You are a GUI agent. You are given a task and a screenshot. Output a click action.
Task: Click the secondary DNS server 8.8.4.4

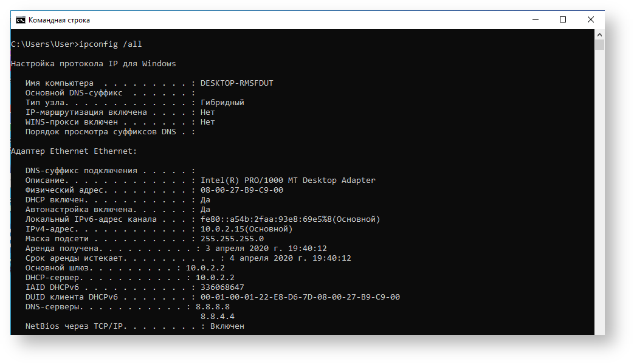(x=217, y=317)
